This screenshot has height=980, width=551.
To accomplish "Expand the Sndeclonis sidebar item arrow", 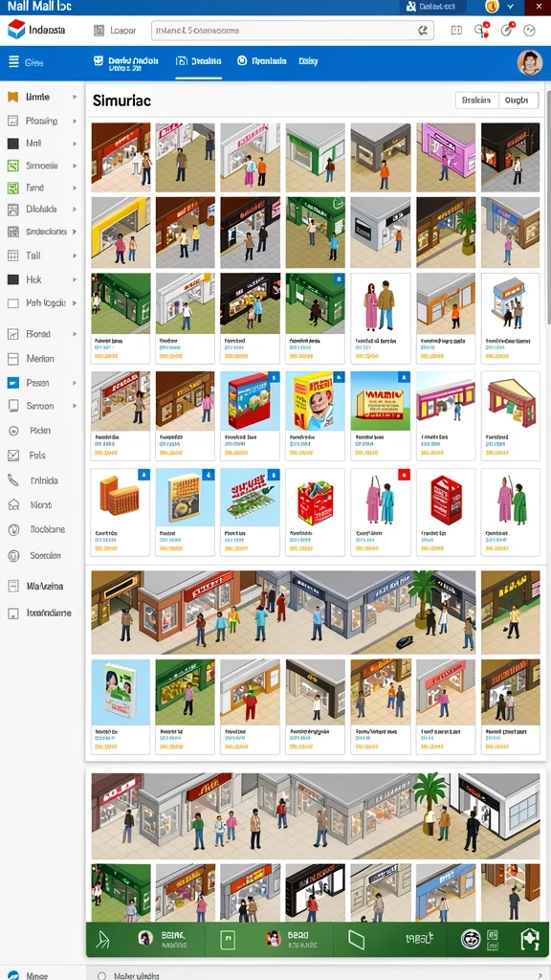I will tap(75, 232).
